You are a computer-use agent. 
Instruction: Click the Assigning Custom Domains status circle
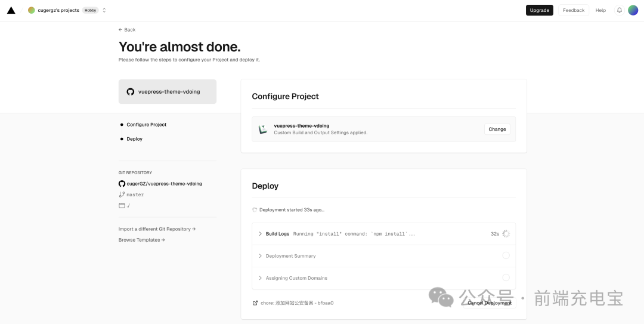(x=506, y=277)
